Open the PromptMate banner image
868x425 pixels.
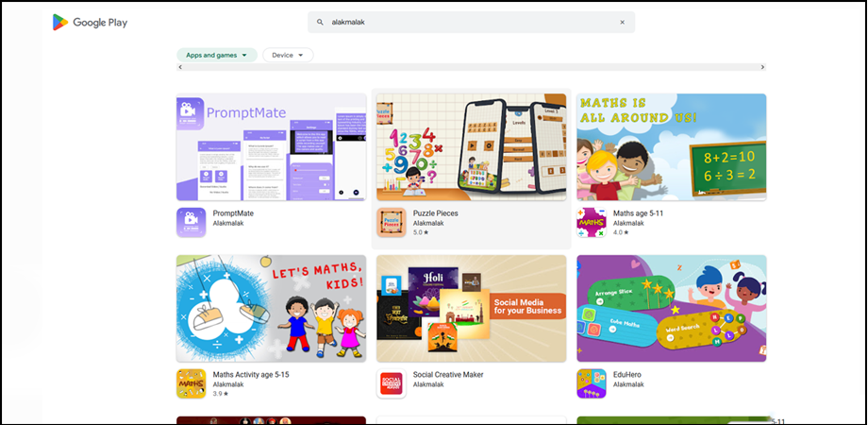coord(271,146)
